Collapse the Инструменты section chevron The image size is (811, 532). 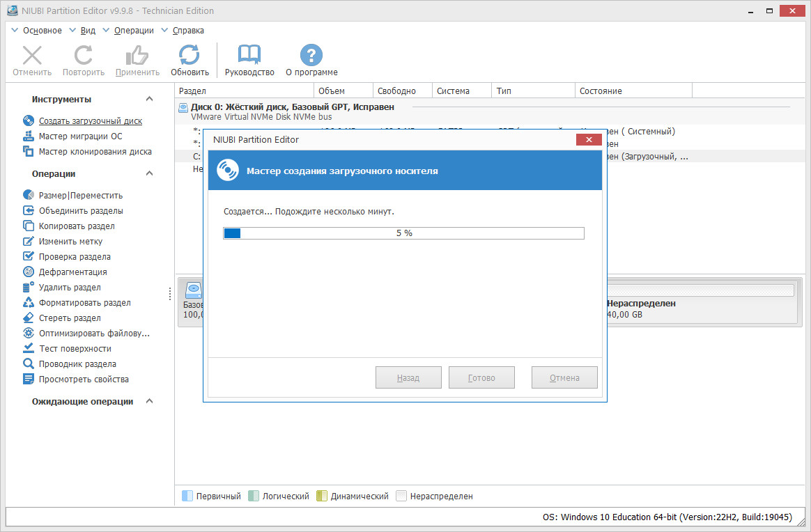click(x=150, y=99)
